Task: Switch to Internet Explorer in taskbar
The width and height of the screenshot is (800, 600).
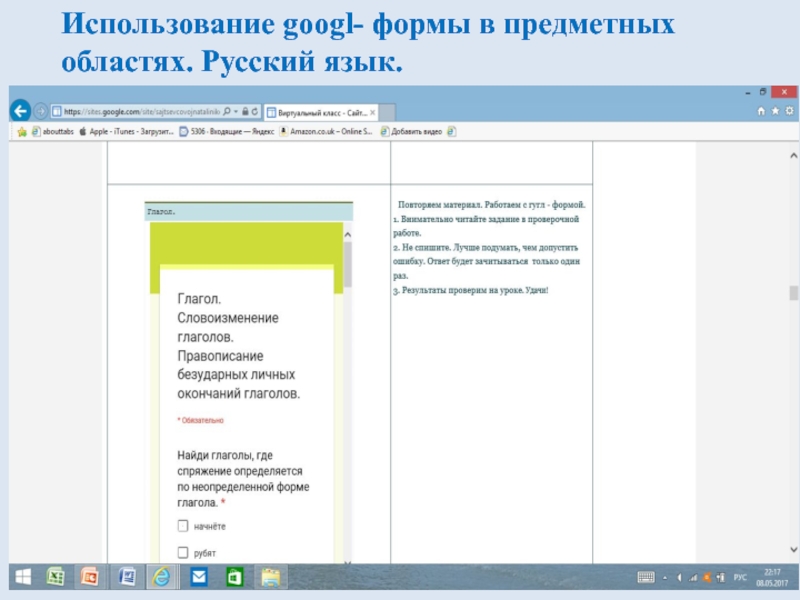Action: point(161,577)
